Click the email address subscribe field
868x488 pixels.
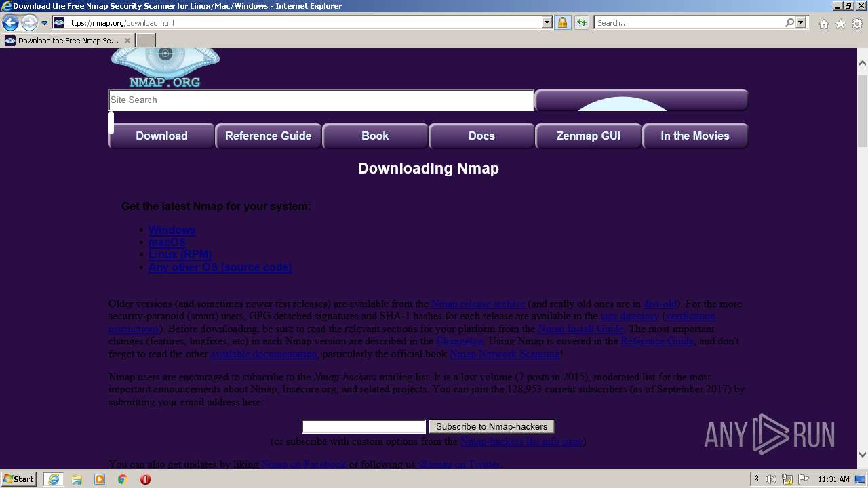coord(364,427)
